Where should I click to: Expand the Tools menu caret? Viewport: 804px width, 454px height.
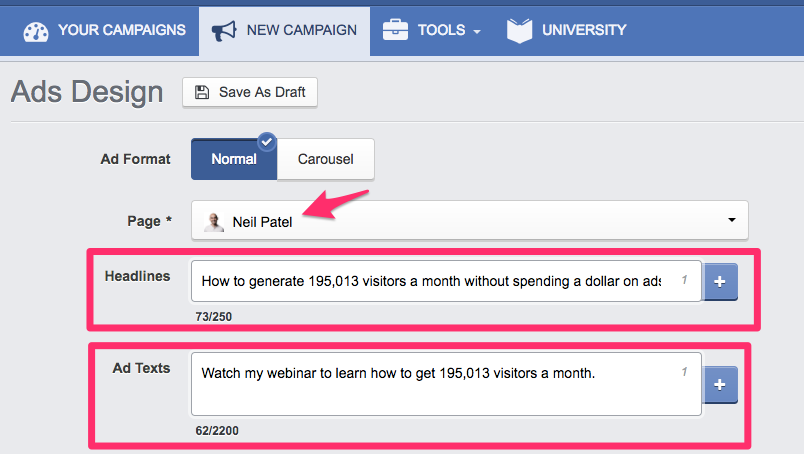click(477, 32)
